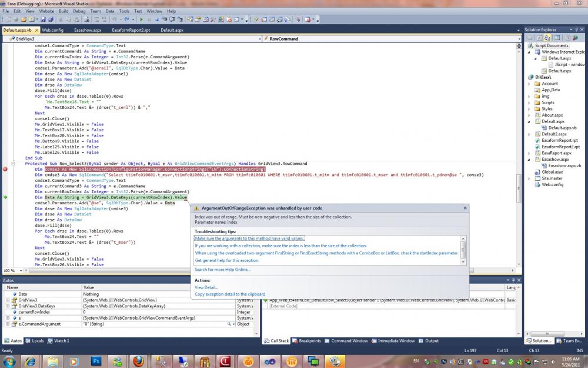Open the GridView3 class dropdown
Image resolution: width=588 pixels, height=368 pixels.
[x=259, y=39]
